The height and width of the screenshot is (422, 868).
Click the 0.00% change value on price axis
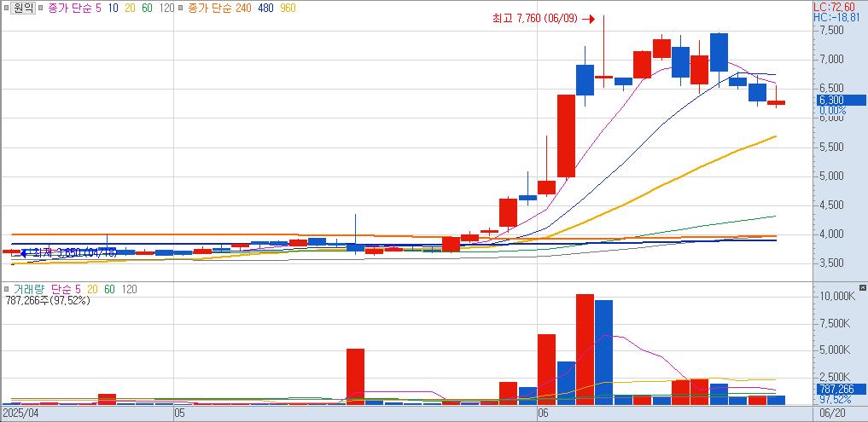833,111
